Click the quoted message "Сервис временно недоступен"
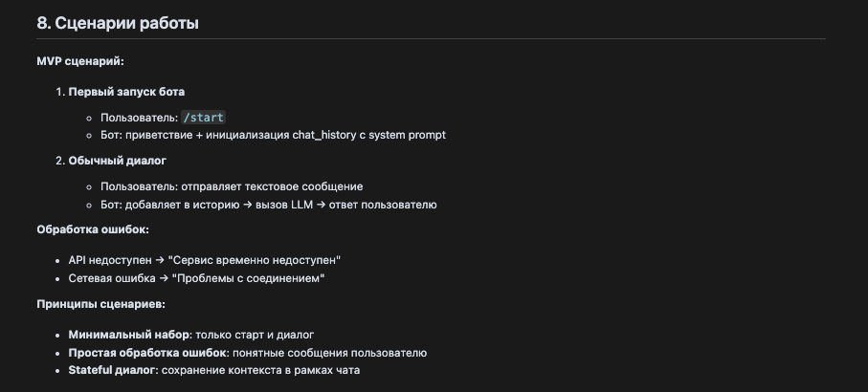Image resolution: width=868 pixels, height=392 pixels. (255, 260)
